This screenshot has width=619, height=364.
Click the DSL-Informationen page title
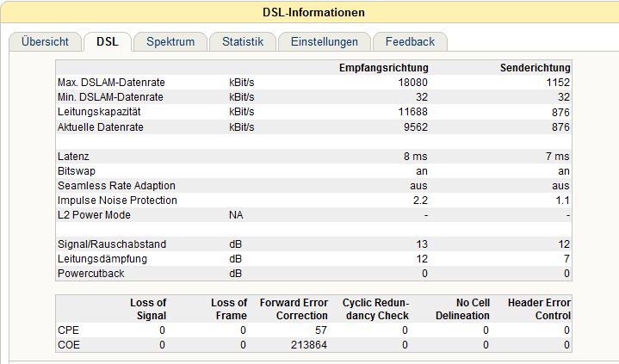313,12
